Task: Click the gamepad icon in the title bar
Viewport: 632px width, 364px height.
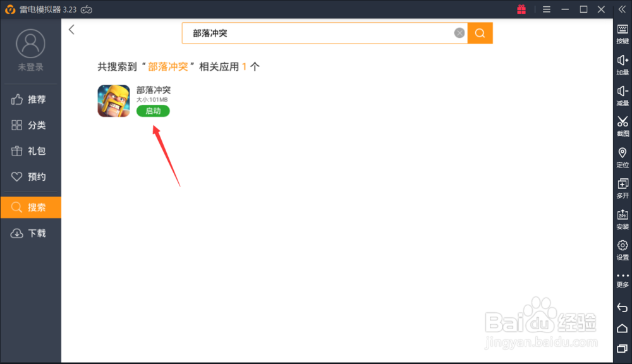Action: (x=87, y=9)
